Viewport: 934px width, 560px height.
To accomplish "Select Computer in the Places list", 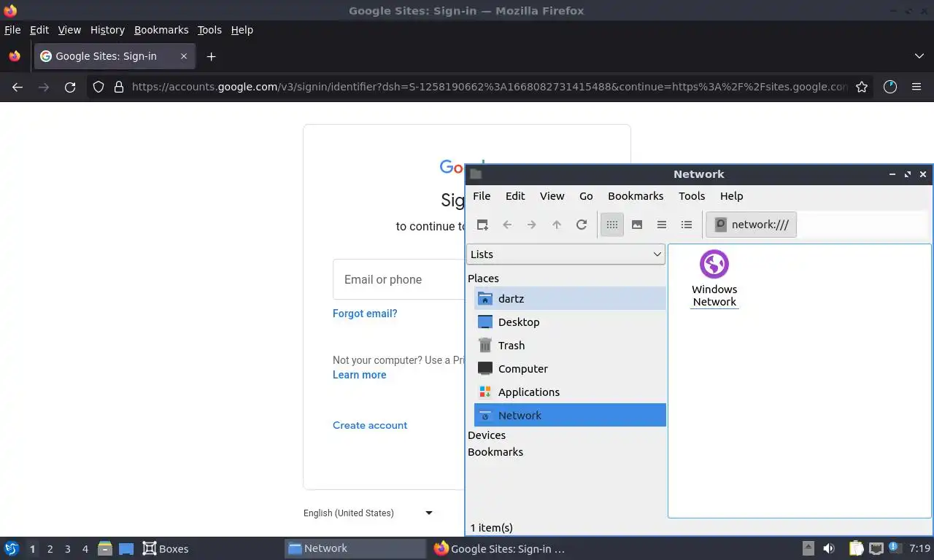I will tap(570, 368).
